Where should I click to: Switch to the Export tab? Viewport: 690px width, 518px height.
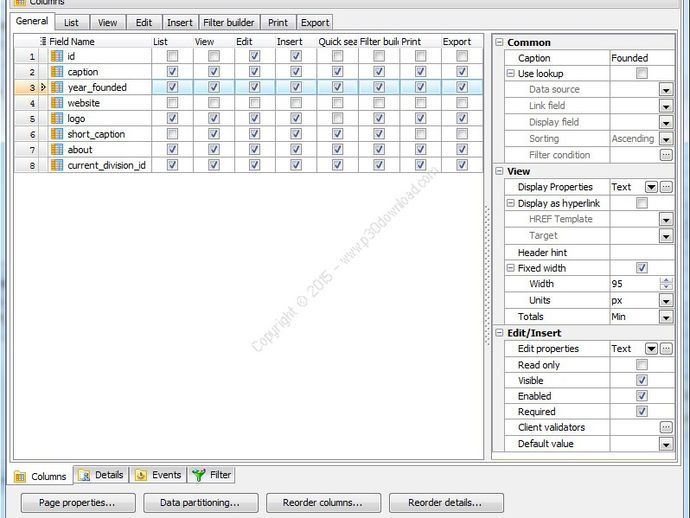click(x=315, y=22)
